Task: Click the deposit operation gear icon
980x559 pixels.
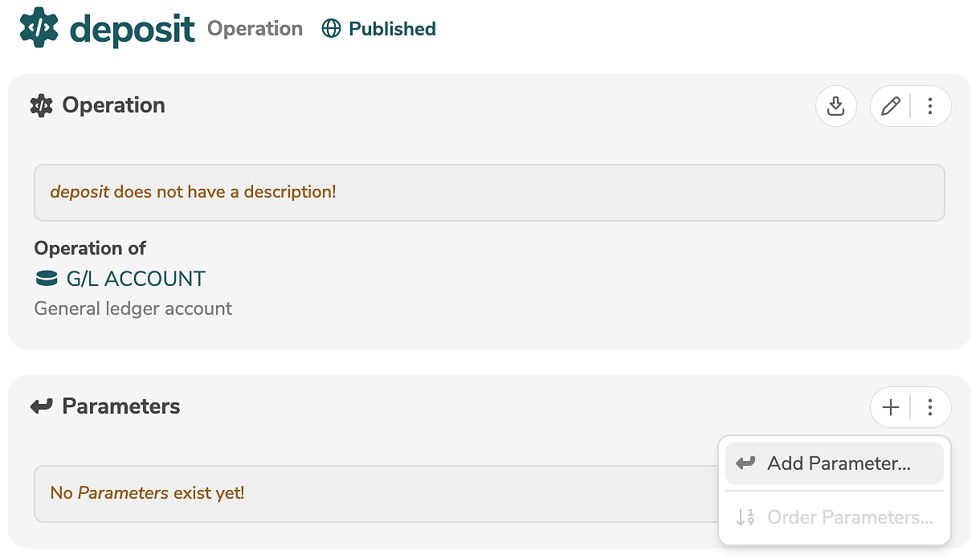Action: (x=39, y=28)
